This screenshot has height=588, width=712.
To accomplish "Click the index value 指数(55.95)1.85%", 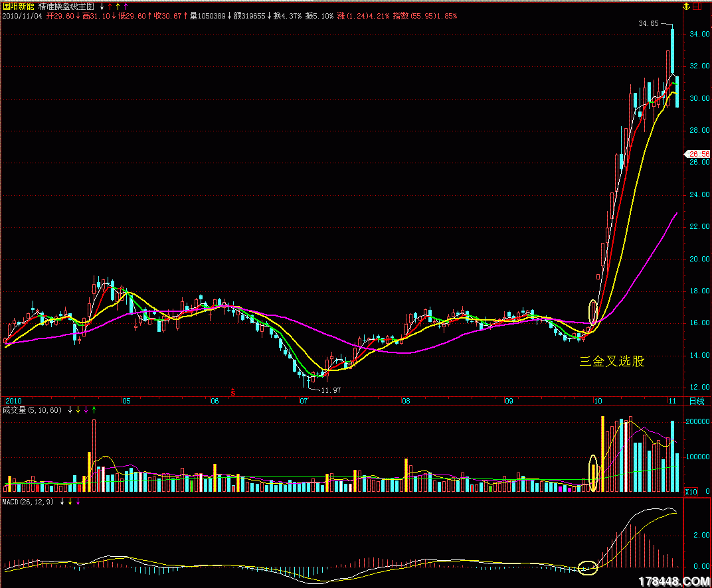I will [425, 17].
